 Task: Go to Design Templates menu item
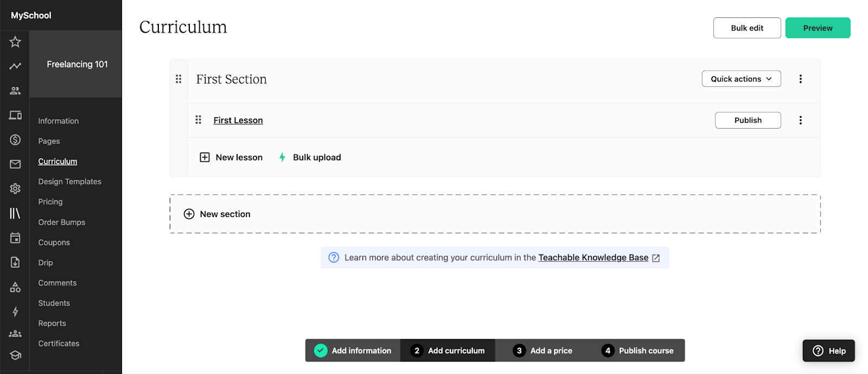(x=69, y=182)
